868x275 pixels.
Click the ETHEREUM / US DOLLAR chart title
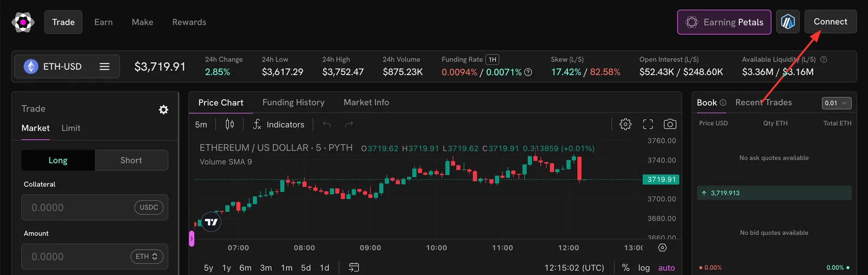(276, 148)
